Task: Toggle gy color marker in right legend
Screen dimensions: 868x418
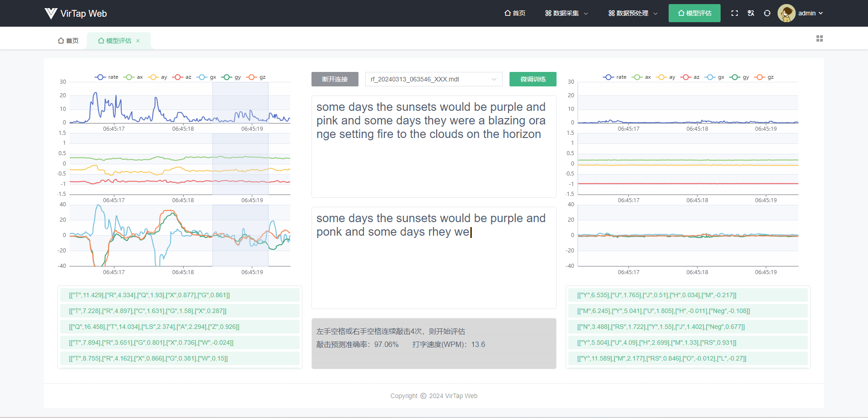Action: click(x=735, y=77)
